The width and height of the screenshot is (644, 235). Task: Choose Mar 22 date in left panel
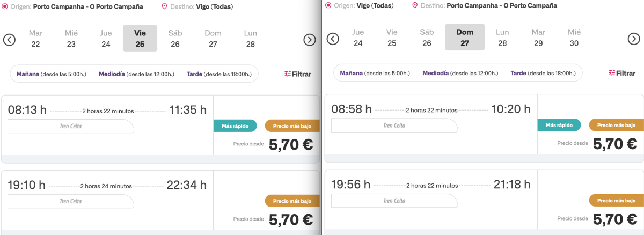click(x=35, y=39)
